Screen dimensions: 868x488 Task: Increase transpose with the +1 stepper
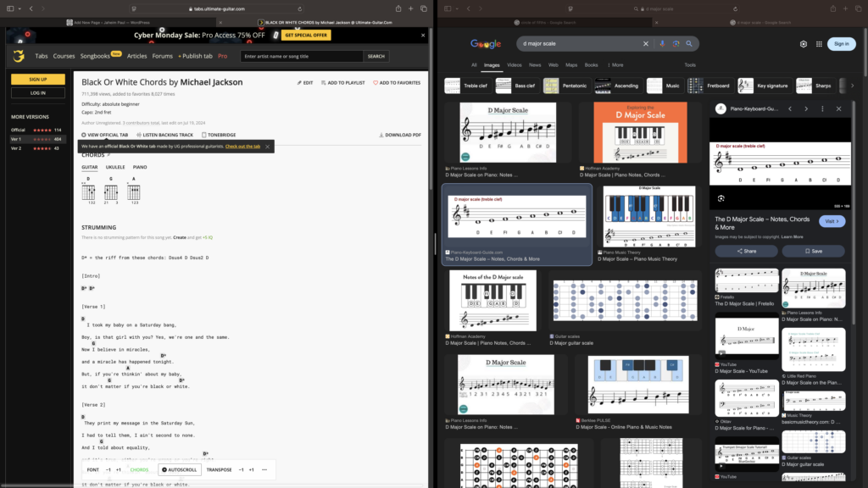click(251, 469)
